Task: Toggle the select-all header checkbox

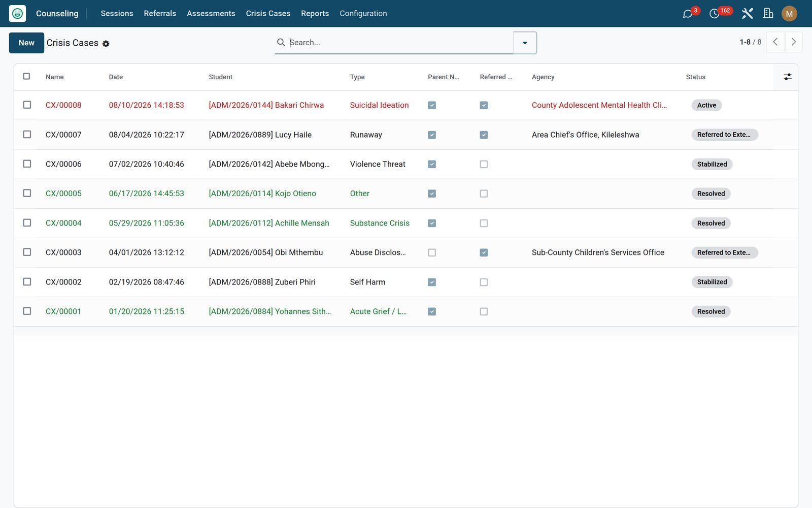Action: click(x=26, y=76)
